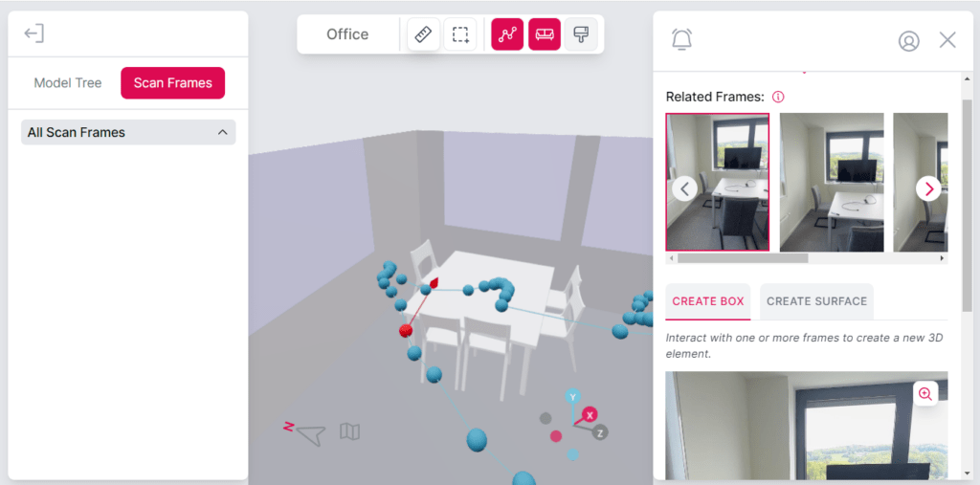
Task: Toggle the paint roller texture tool
Action: click(x=581, y=34)
